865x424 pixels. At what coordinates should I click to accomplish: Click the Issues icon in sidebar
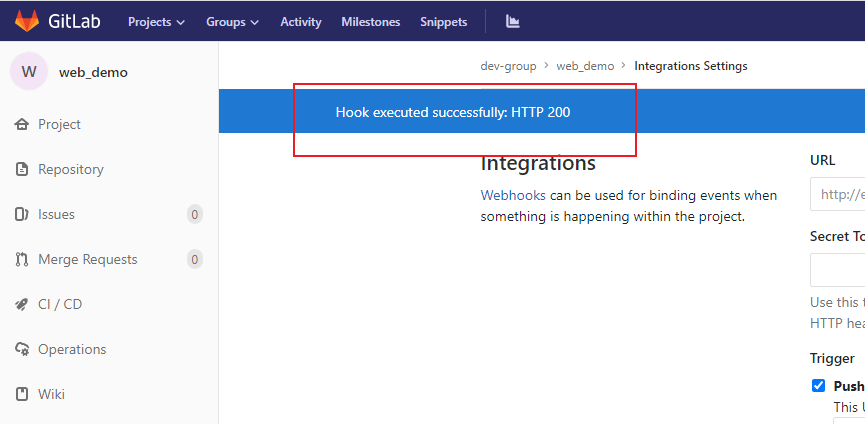pyautogui.click(x=22, y=214)
